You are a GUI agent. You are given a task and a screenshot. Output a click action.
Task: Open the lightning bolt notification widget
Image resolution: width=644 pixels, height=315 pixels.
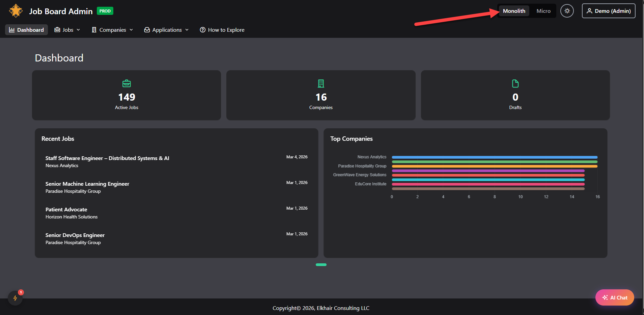click(x=15, y=298)
